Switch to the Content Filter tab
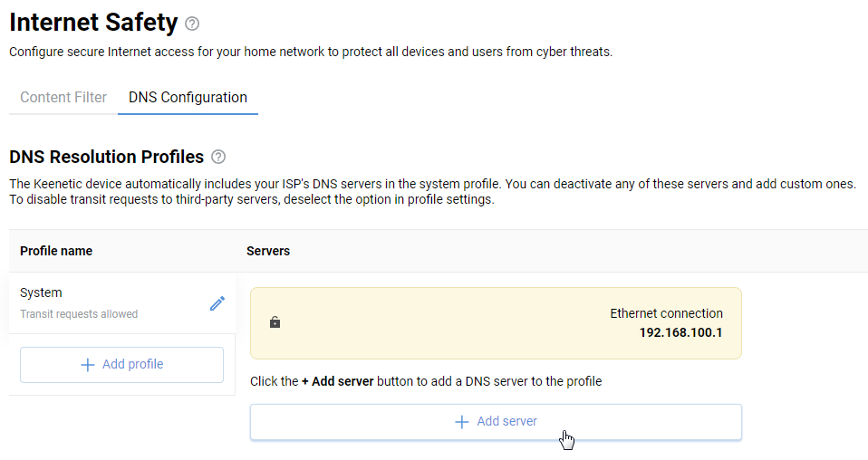 pos(63,98)
